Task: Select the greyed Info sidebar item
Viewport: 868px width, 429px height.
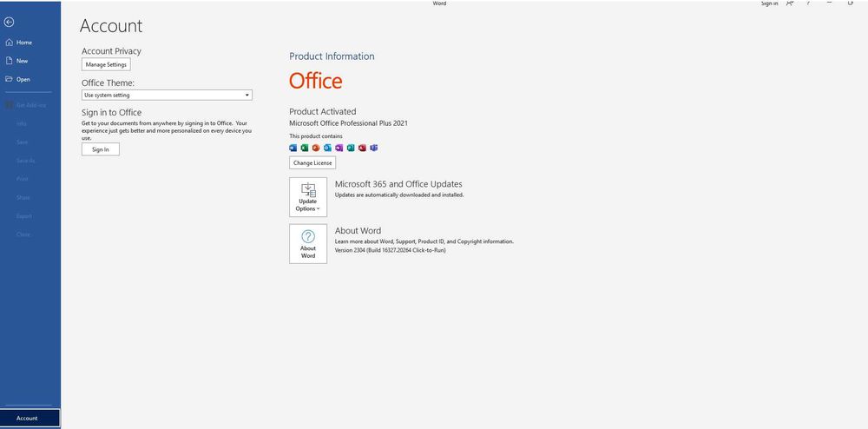Action: 30,123
